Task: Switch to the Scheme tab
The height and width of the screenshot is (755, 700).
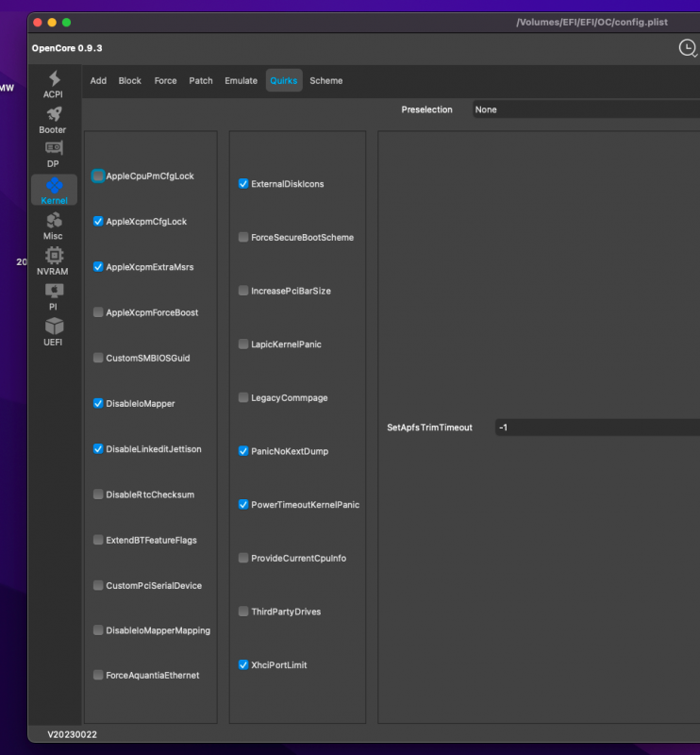Action: 326,81
